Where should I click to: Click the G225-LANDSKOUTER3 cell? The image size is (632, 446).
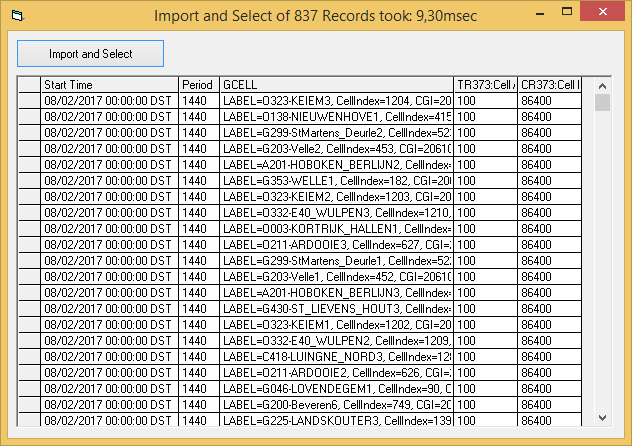336,421
